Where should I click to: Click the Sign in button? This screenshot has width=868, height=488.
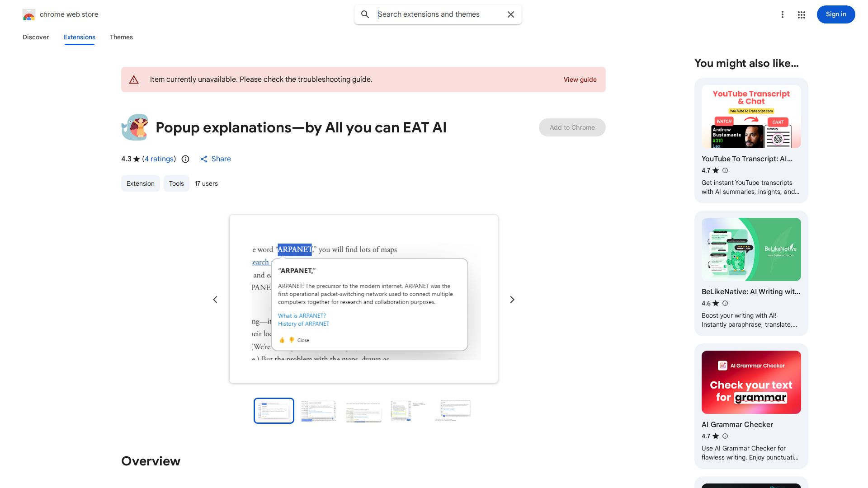click(x=835, y=14)
